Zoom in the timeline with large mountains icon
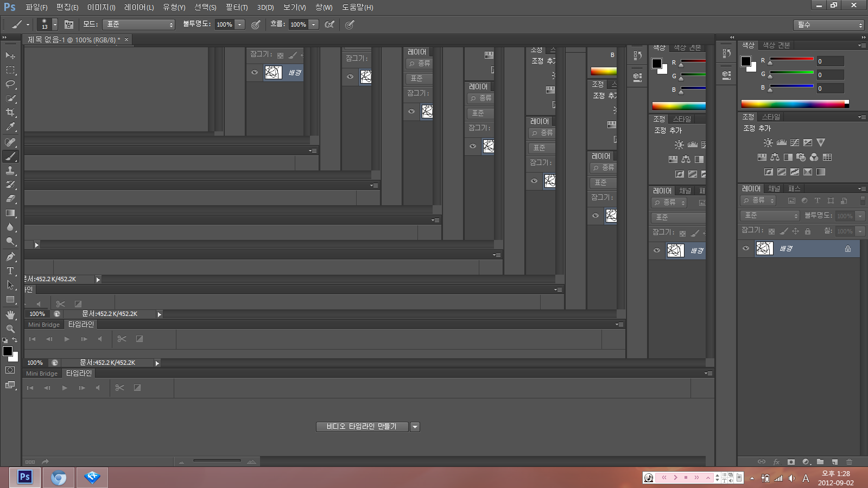This screenshot has height=488, width=868. (x=251, y=461)
